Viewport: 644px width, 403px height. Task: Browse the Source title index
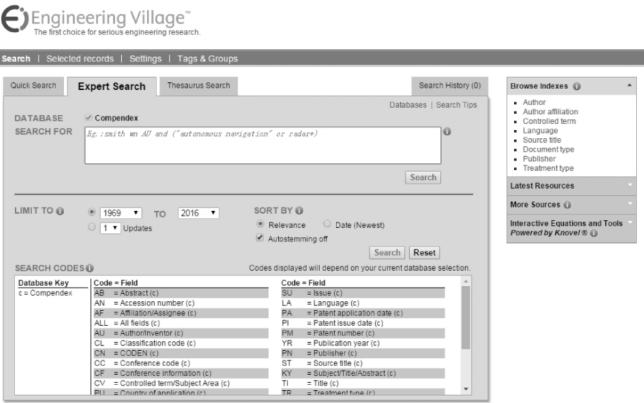(542, 140)
